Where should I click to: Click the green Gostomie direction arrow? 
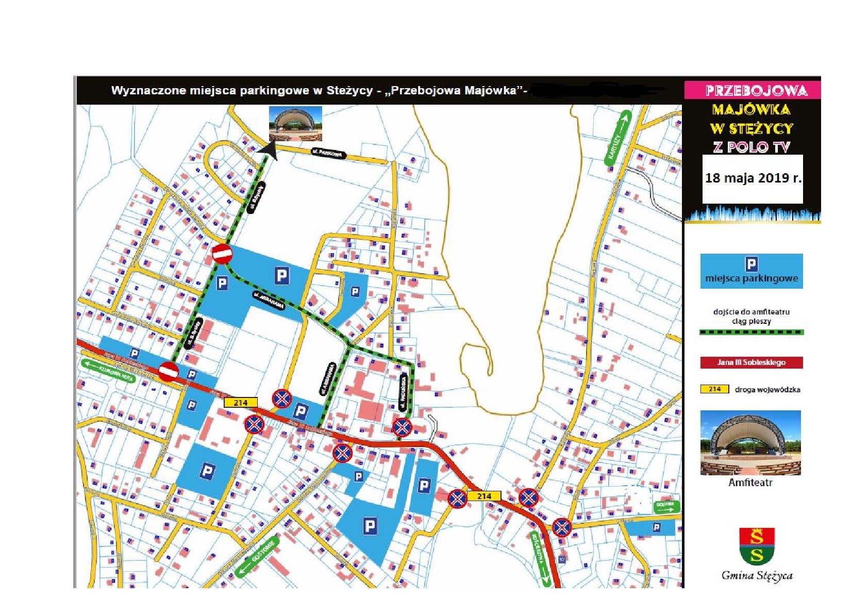257,557
